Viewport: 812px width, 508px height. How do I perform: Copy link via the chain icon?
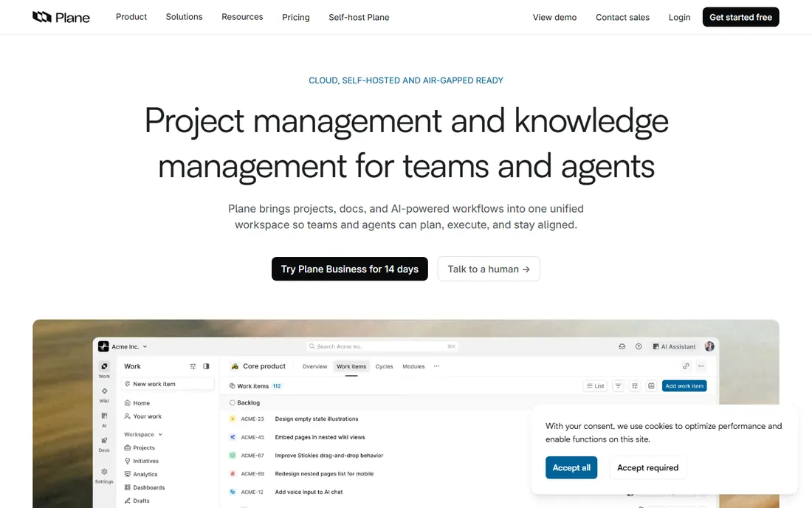tap(686, 366)
